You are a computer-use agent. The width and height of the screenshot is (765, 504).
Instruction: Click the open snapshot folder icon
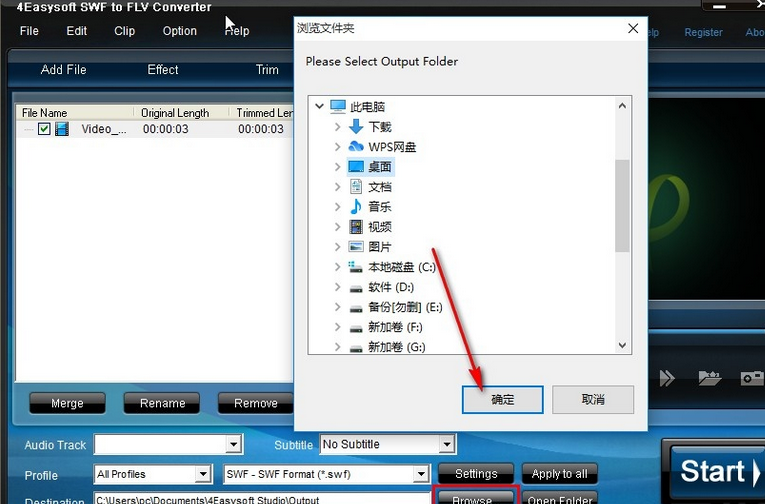pyautogui.click(x=709, y=378)
